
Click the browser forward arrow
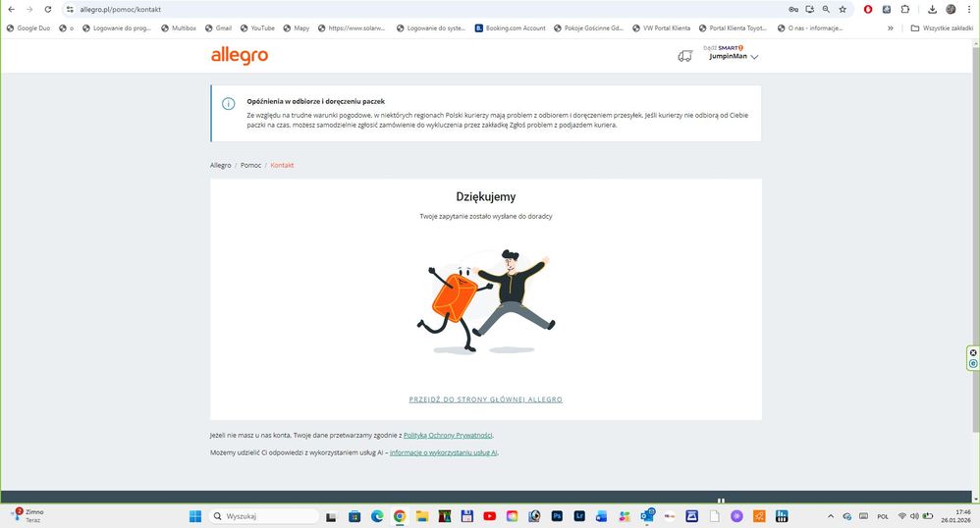click(29, 10)
